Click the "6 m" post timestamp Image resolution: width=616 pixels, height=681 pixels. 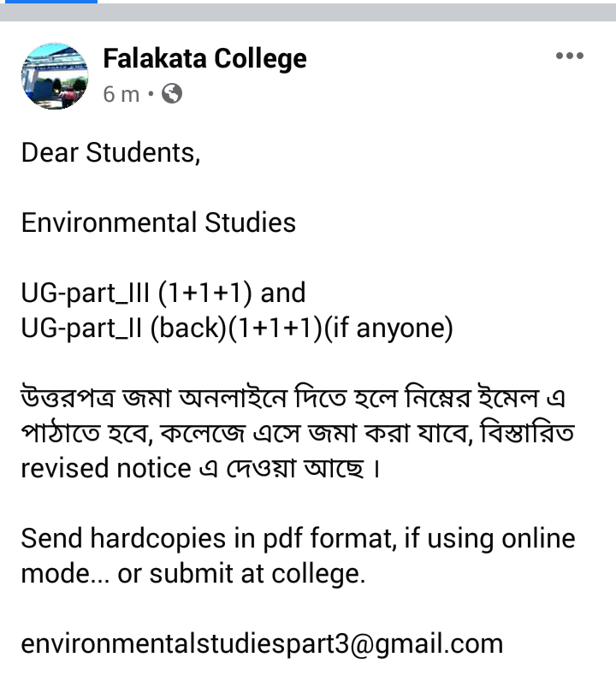(121, 94)
